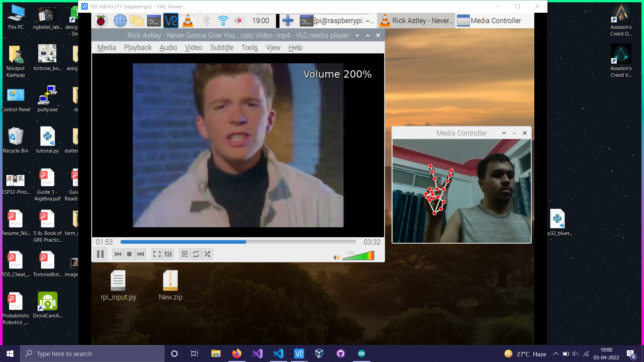644x362 pixels.
Task: Toggle random shuffle playback
Action: 207,254
